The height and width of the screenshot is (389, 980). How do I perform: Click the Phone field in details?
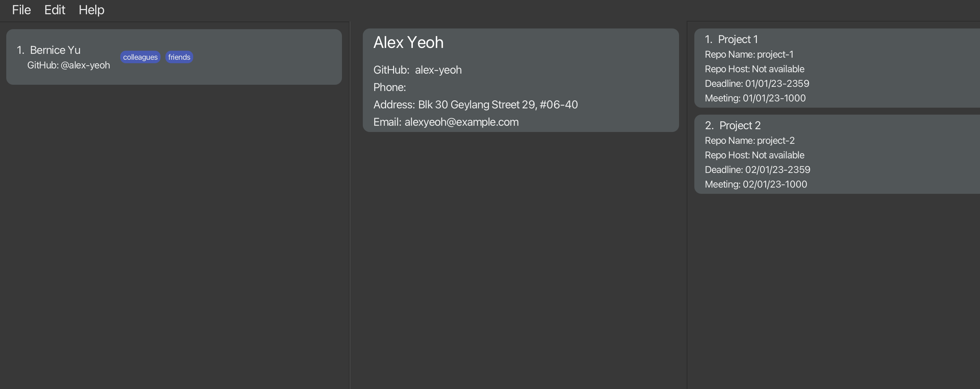click(390, 88)
